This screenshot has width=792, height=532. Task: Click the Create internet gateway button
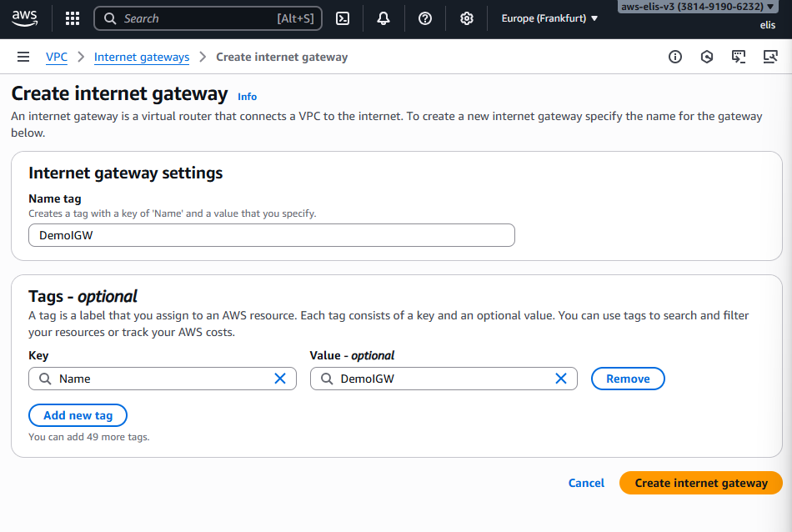click(x=700, y=483)
